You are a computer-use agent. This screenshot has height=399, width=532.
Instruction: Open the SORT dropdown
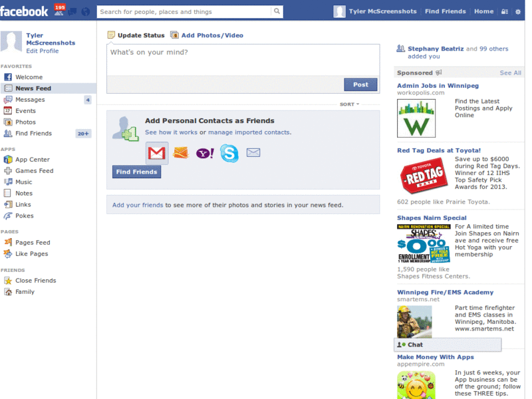(349, 104)
